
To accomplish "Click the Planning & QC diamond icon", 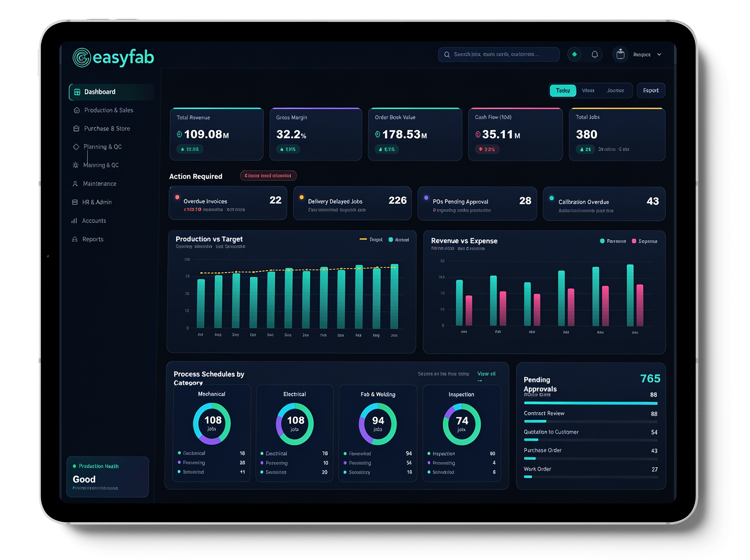I will (76, 147).
